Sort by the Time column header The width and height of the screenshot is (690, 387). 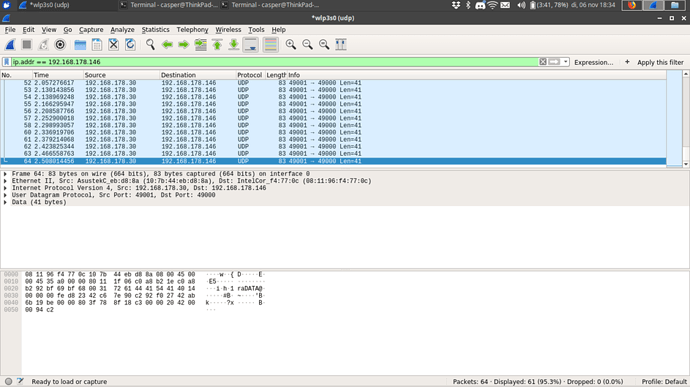coord(58,75)
